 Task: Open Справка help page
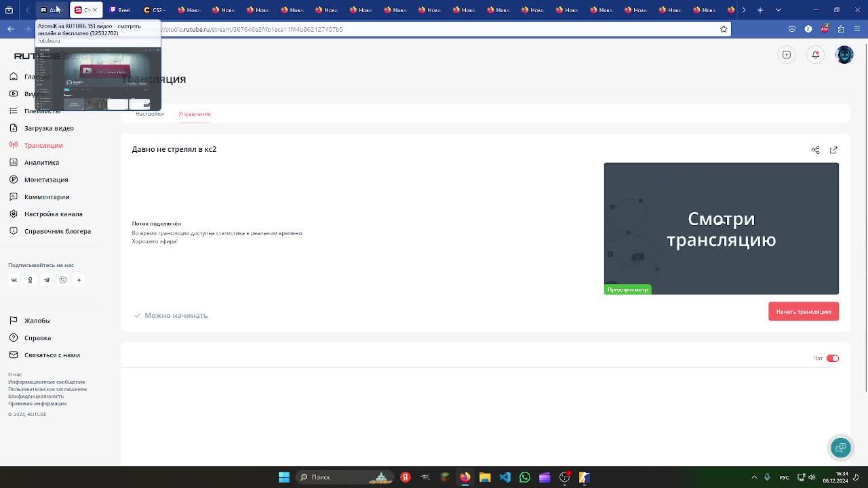(x=37, y=338)
